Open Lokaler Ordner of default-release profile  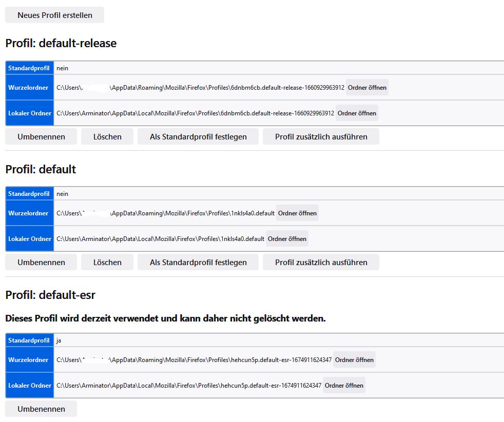pyautogui.click(x=357, y=113)
